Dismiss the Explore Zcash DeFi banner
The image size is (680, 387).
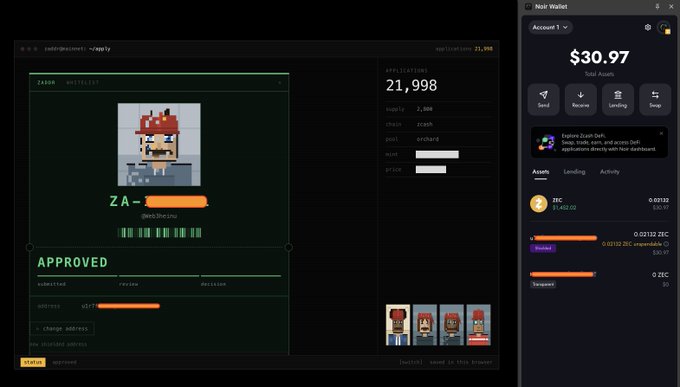click(x=661, y=133)
